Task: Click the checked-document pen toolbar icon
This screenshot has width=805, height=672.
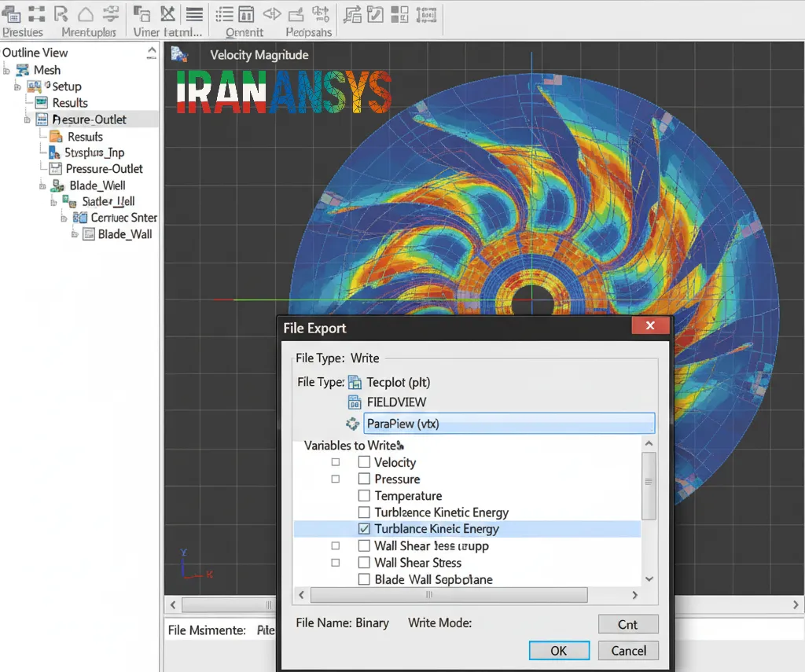Action: (375, 14)
